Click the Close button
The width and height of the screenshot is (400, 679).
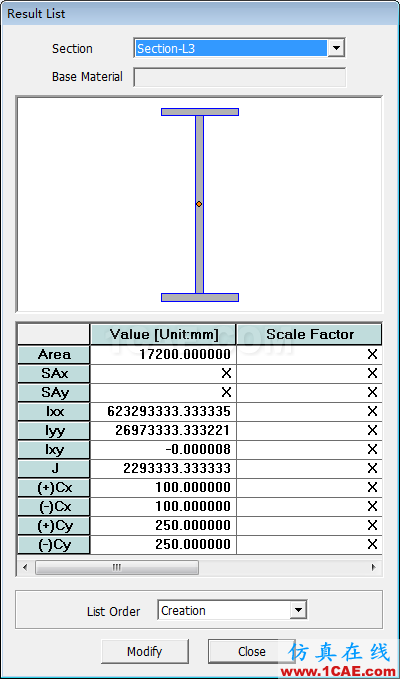point(252,651)
